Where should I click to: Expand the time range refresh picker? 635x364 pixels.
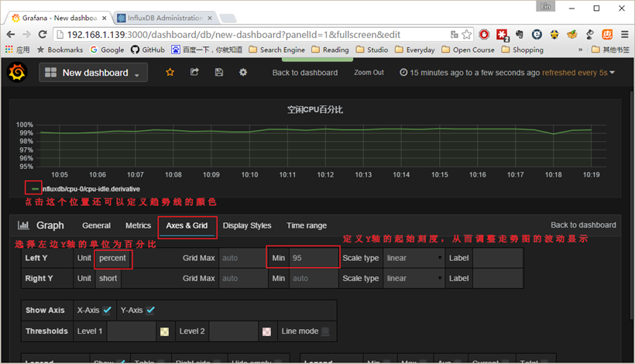(x=507, y=73)
